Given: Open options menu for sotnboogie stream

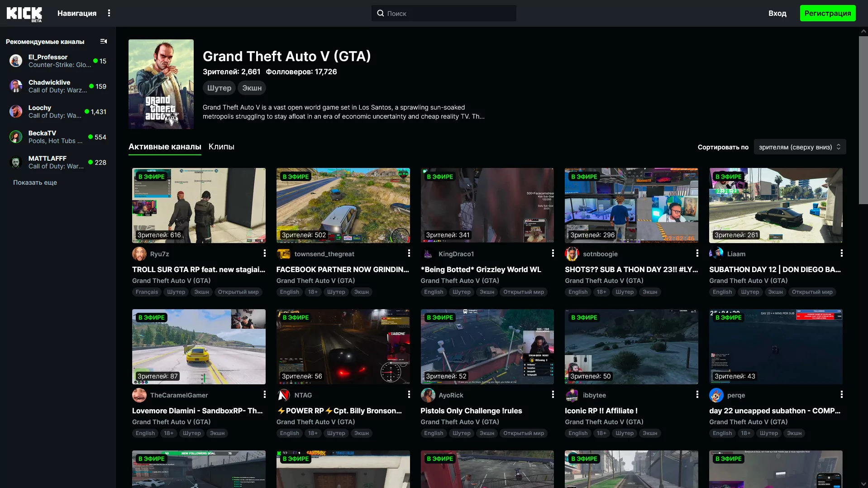Looking at the screenshot, I should pos(697,254).
